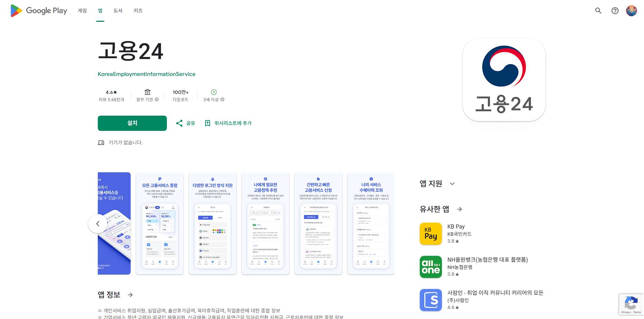Open NH올원뱅크(농협은행 대표 플랫폼) title link

click(487, 260)
